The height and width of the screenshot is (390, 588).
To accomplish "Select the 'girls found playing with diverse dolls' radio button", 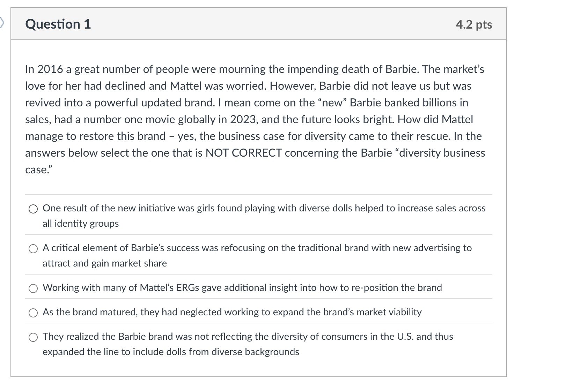I will (33, 209).
